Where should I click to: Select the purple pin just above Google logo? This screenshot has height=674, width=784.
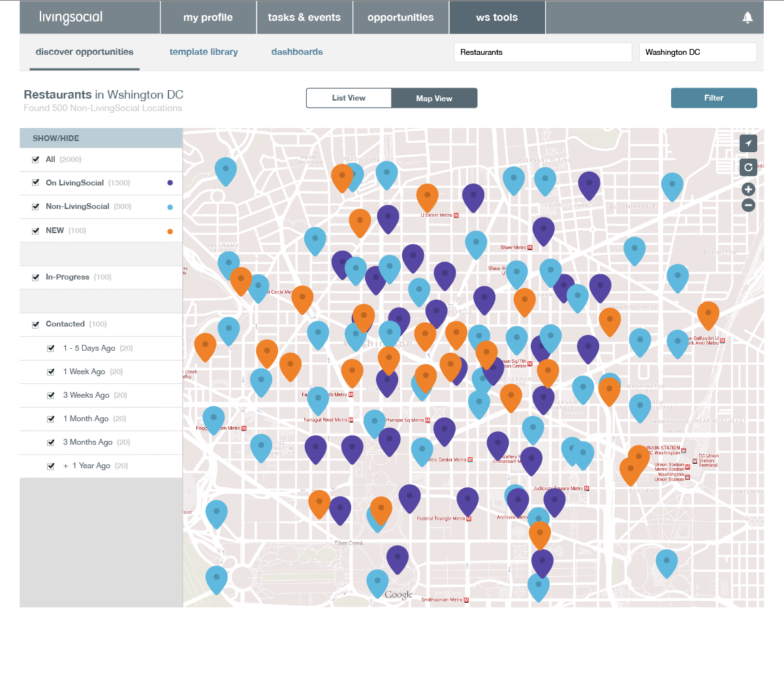(398, 559)
